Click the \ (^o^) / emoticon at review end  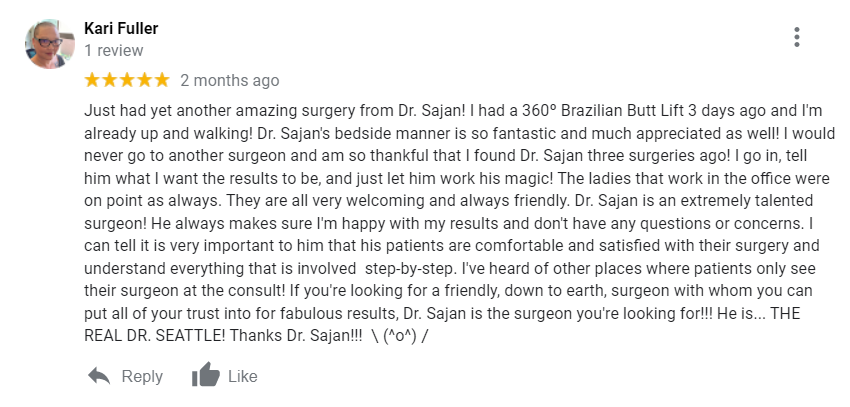(400, 336)
